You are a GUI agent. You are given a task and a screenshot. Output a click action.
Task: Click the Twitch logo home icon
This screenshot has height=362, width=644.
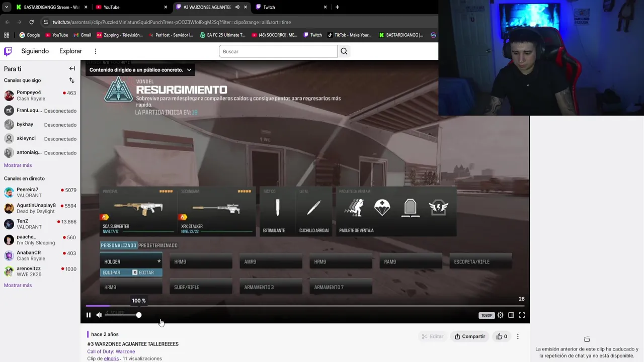(8, 51)
